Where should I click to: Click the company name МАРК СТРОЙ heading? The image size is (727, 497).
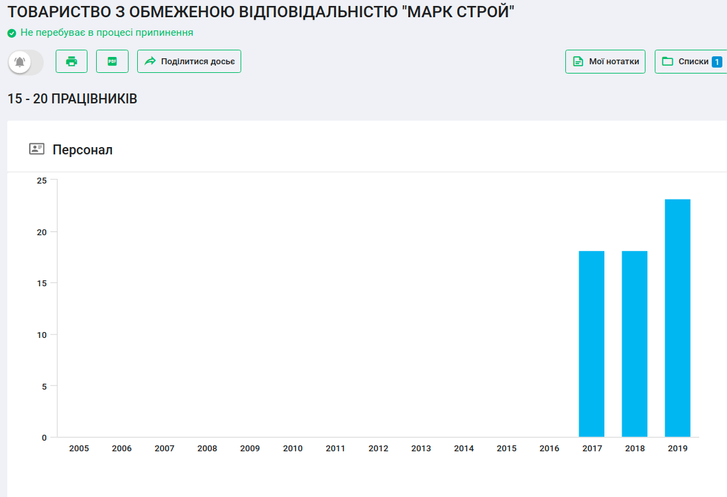[261, 12]
